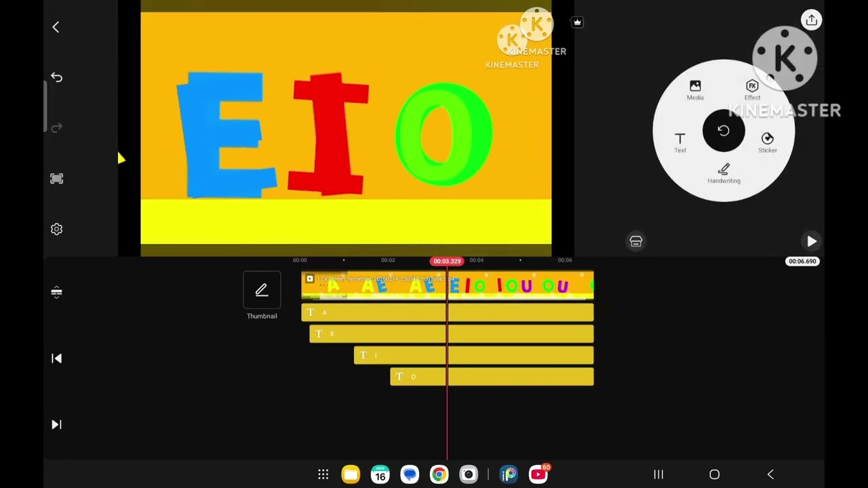The width and height of the screenshot is (868, 488).
Task: Select the 'A' text layer
Action: tap(448, 312)
